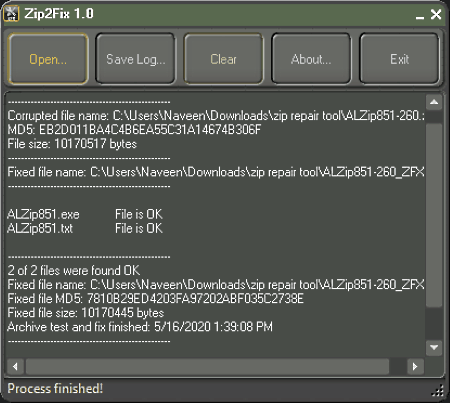450x403 pixels.
Task: Click the Zip2Fix 1.0 title text
Action: [x=59, y=14]
